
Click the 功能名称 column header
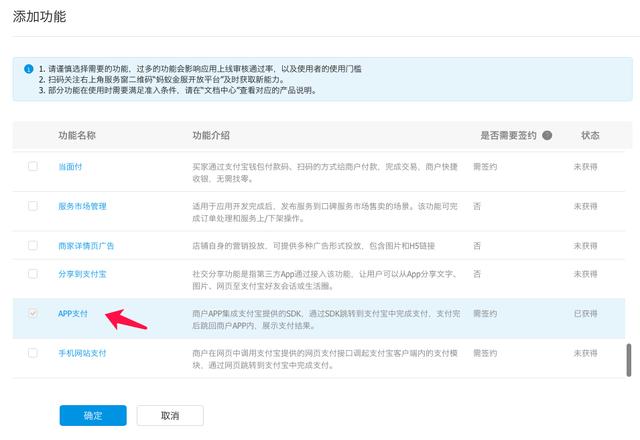(x=77, y=136)
